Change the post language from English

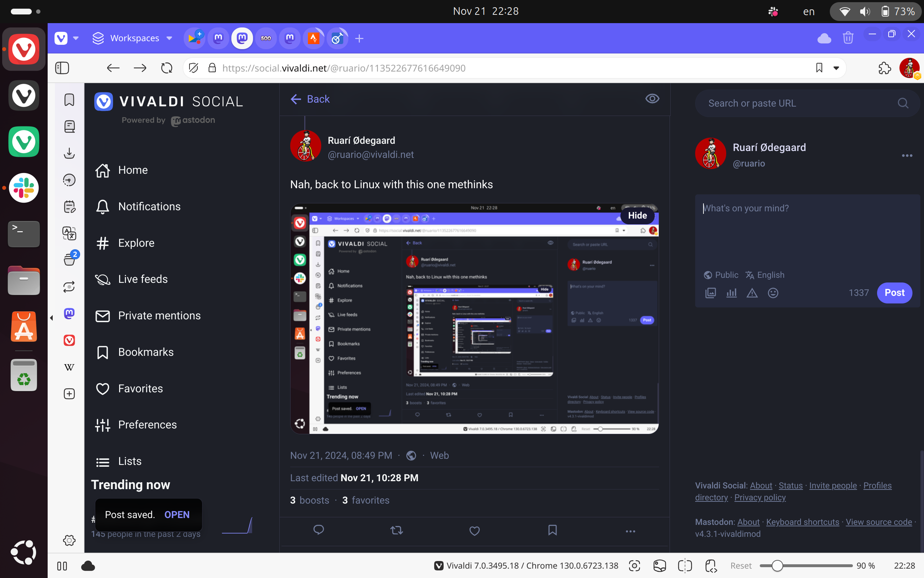coord(765,275)
